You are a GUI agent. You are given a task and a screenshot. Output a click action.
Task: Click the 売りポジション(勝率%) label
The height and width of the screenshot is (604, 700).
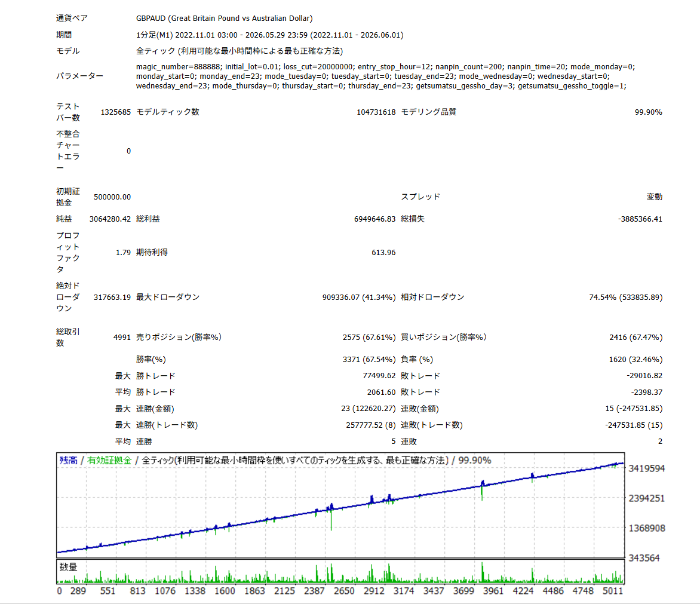pos(179,338)
